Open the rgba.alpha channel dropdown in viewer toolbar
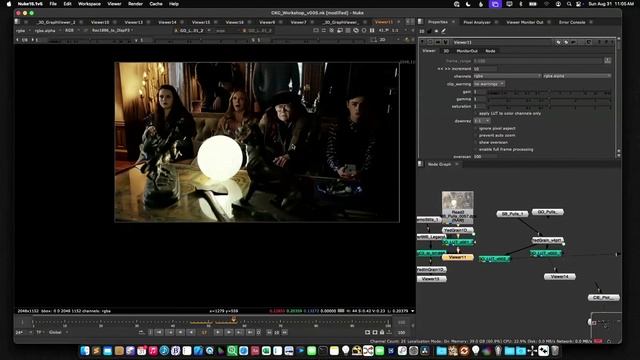This screenshot has height=360, width=640. tap(48, 31)
